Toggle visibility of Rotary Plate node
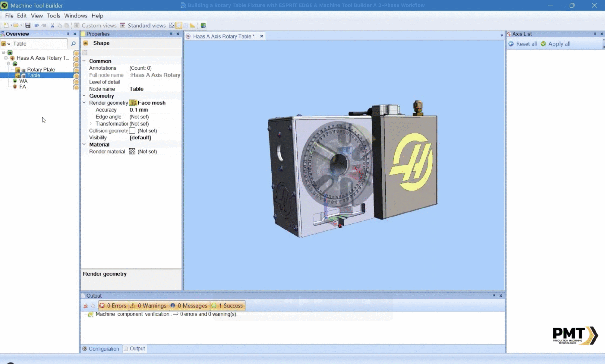The image size is (605, 364). [x=76, y=70]
